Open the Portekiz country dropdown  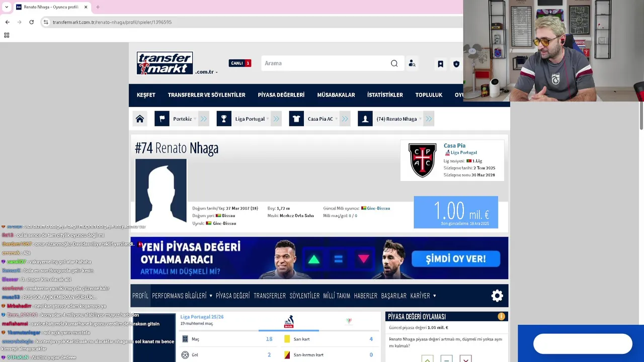tap(185, 119)
